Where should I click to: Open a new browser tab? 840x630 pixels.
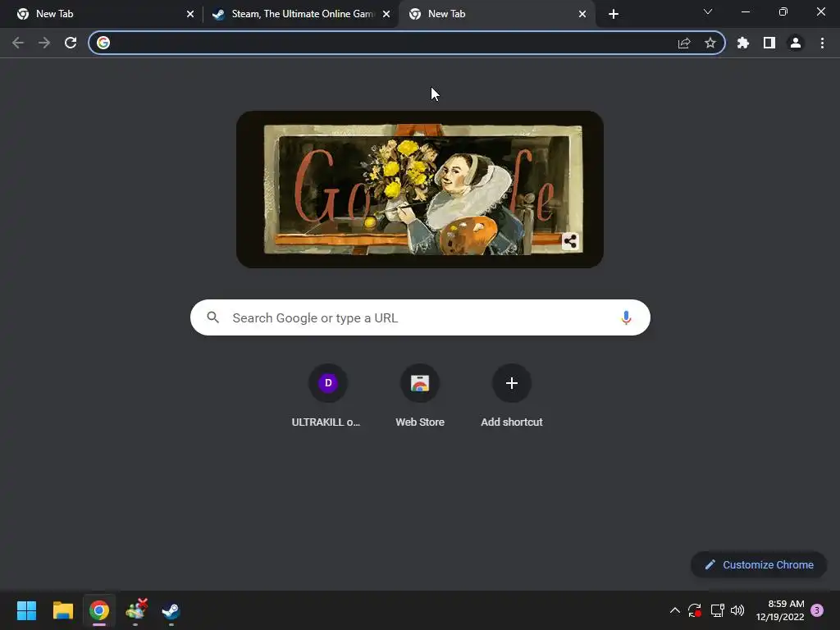[614, 14]
